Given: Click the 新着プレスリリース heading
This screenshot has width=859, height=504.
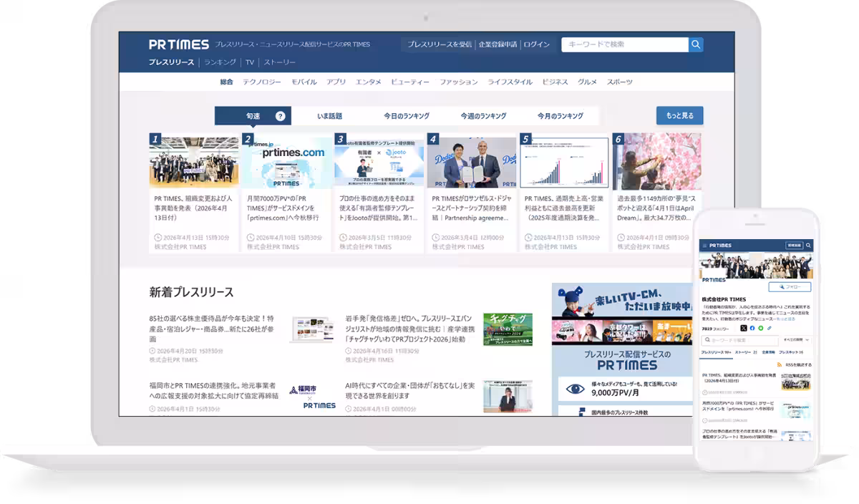Looking at the screenshot, I should point(191,292).
